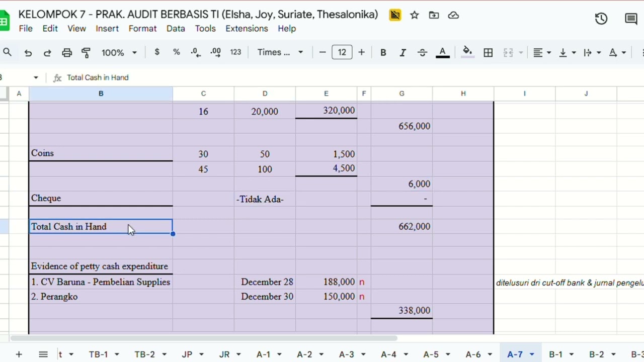Star this document
644x362 pixels.
tap(415, 15)
